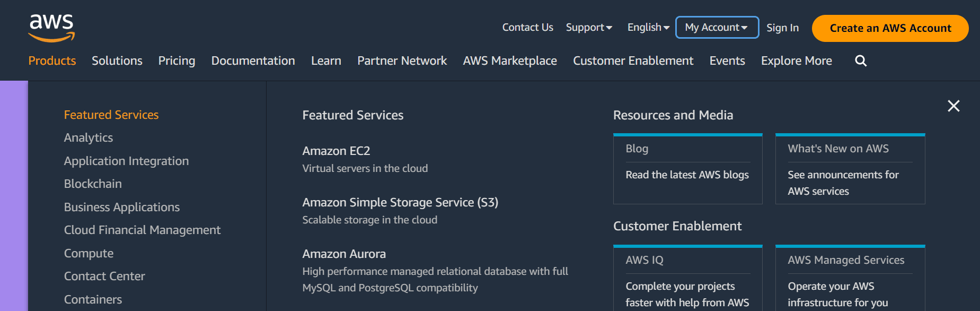The height and width of the screenshot is (311, 980).
Task: Select the Cloud Financial Management category
Action: coord(142,230)
